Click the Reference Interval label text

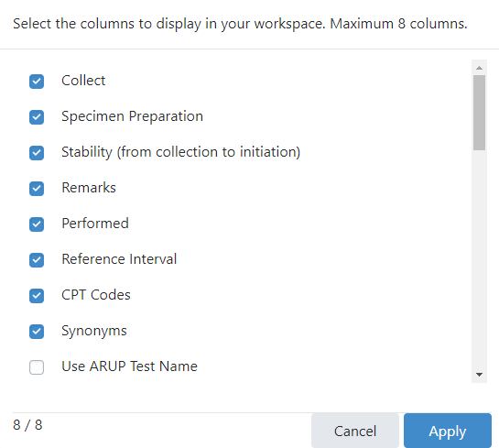[x=119, y=259]
